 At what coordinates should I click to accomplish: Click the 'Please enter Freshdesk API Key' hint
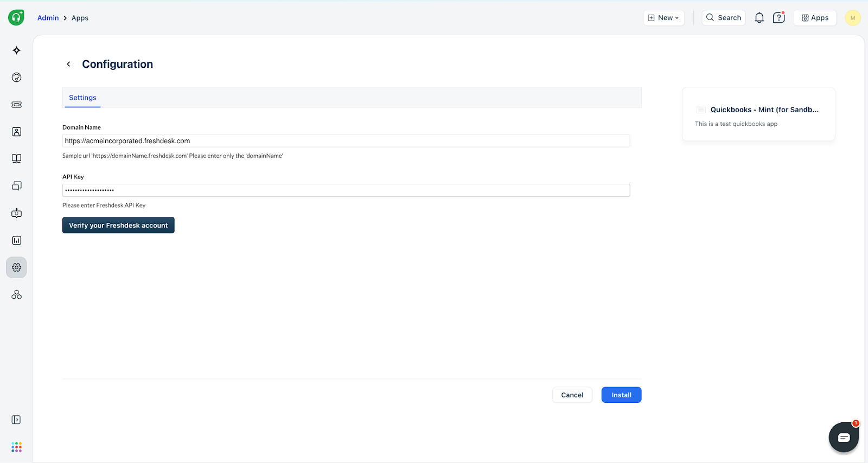click(104, 205)
